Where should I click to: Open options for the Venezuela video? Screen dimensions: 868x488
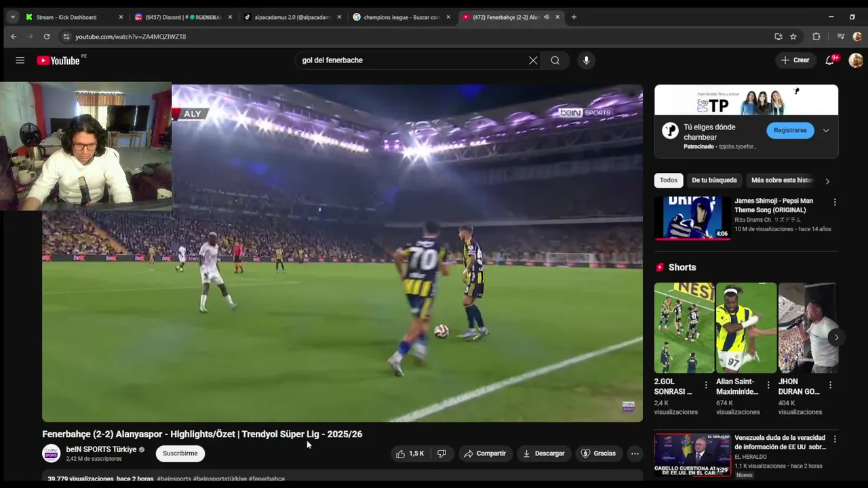(835, 439)
